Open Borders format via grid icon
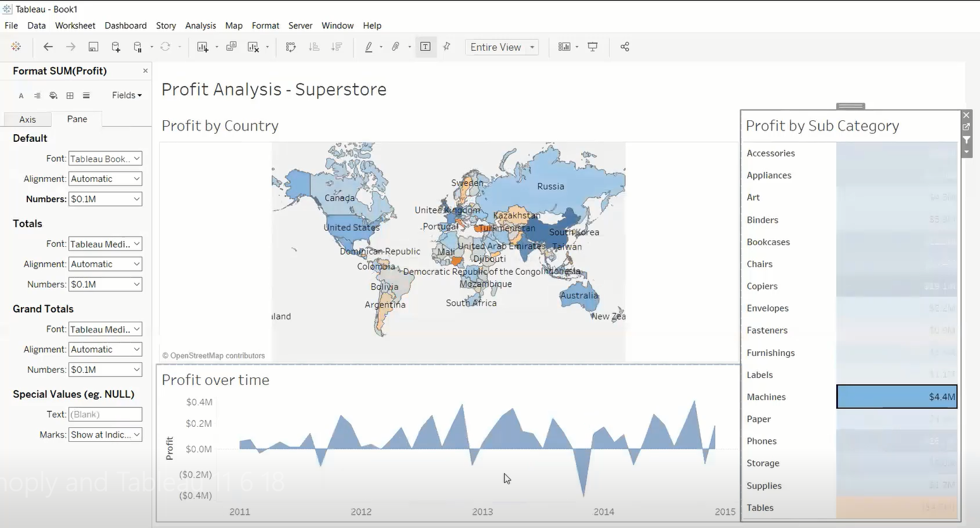This screenshot has width=980, height=528. point(70,96)
